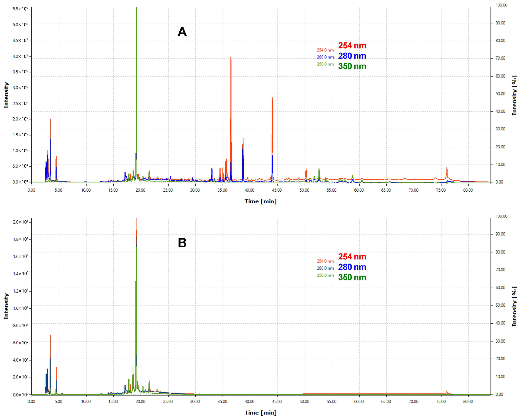Click bold blue 280 nm legend in chart A

tap(352, 56)
